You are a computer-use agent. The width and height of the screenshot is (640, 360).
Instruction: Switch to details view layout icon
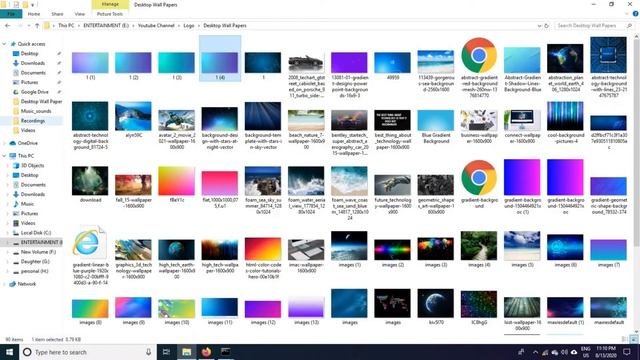pyautogui.click(x=625, y=339)
